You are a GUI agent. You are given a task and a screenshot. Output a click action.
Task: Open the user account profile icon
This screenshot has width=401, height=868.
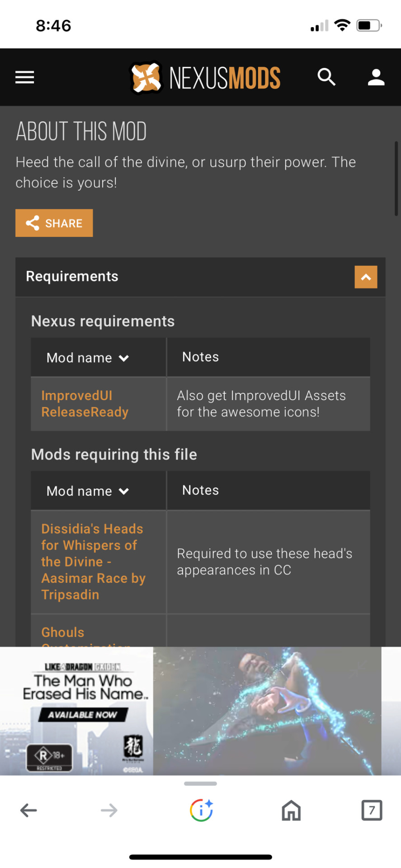tap(376, 77)
